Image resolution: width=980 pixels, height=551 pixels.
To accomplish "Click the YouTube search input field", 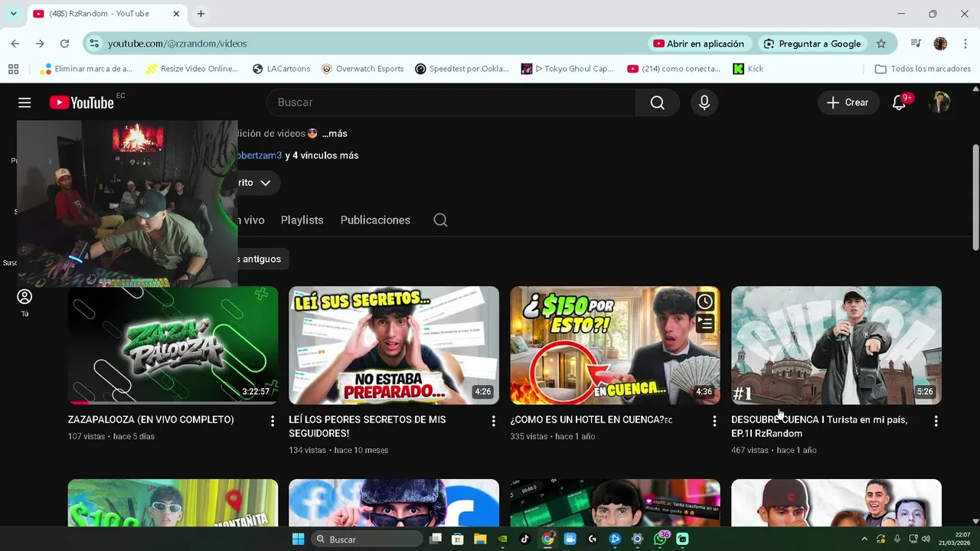I will tap(451, 103).
